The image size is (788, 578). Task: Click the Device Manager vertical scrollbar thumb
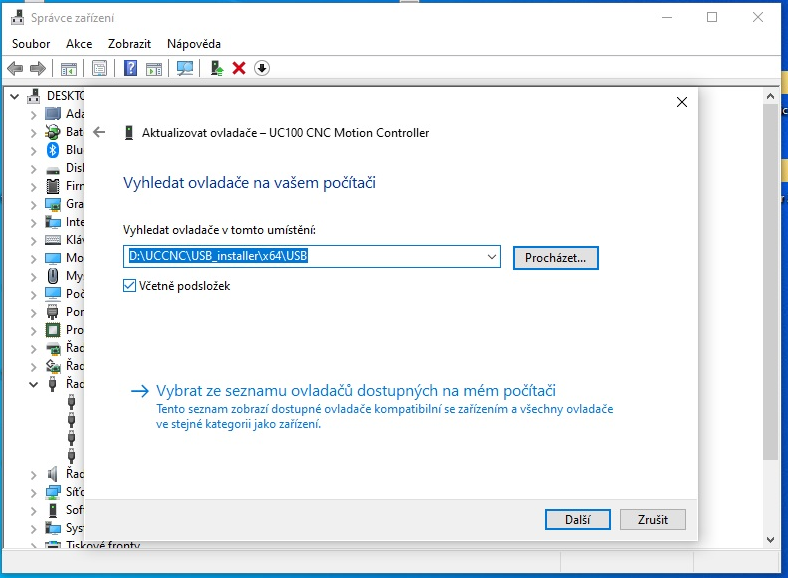click(x=770, y=281)
